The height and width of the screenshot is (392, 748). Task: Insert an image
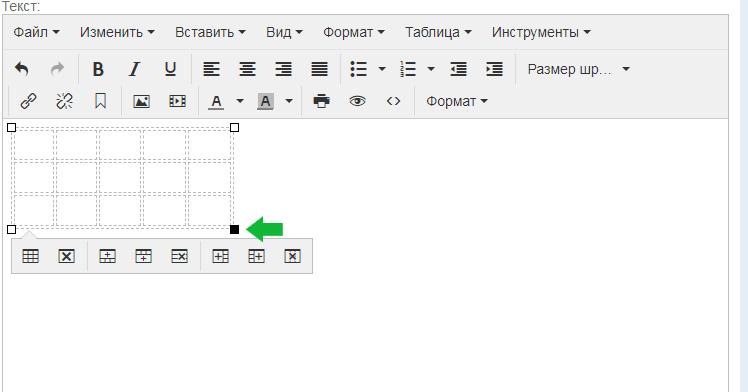[x=141, y=101]
